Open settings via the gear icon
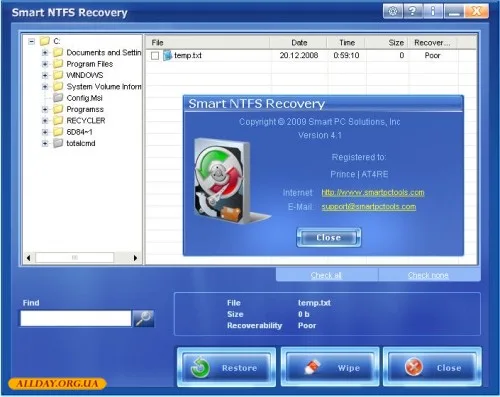 point(393,11)
